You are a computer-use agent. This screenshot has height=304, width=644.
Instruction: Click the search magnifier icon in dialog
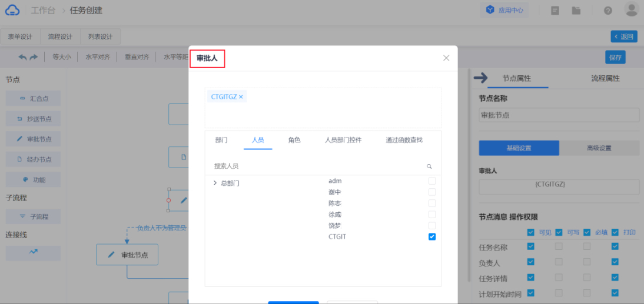429,166
